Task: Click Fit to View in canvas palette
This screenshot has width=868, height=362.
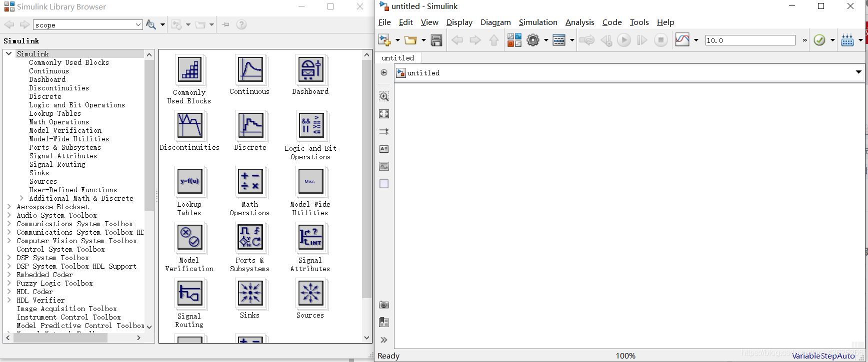Action: [x=384, y=114]
